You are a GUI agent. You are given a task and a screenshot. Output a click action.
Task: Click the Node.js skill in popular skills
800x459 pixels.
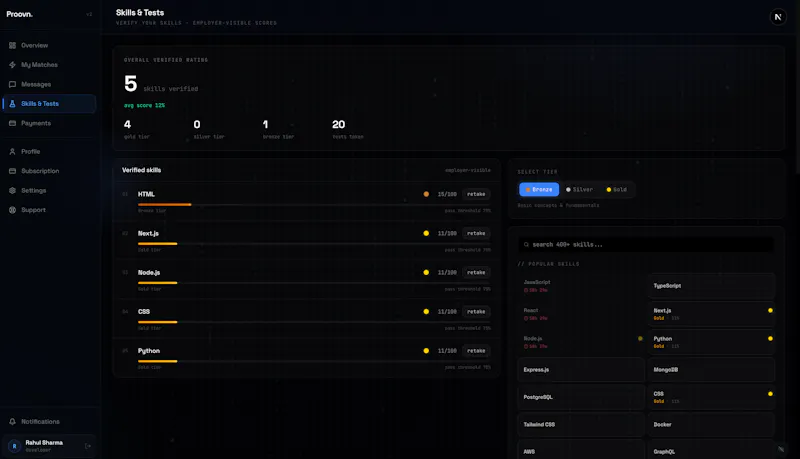[x=581, y=342]
